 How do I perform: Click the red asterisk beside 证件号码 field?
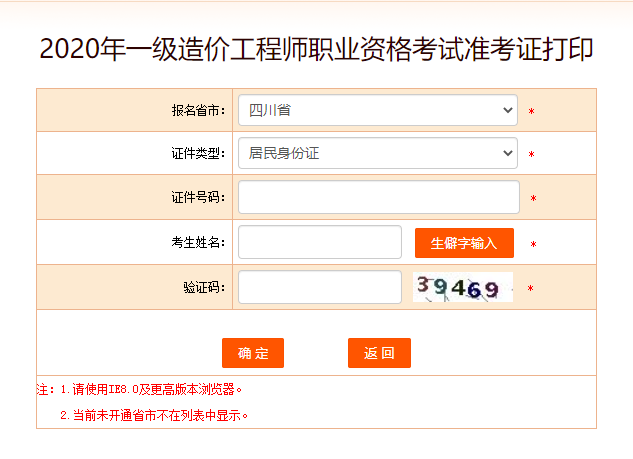pos(534,199)
